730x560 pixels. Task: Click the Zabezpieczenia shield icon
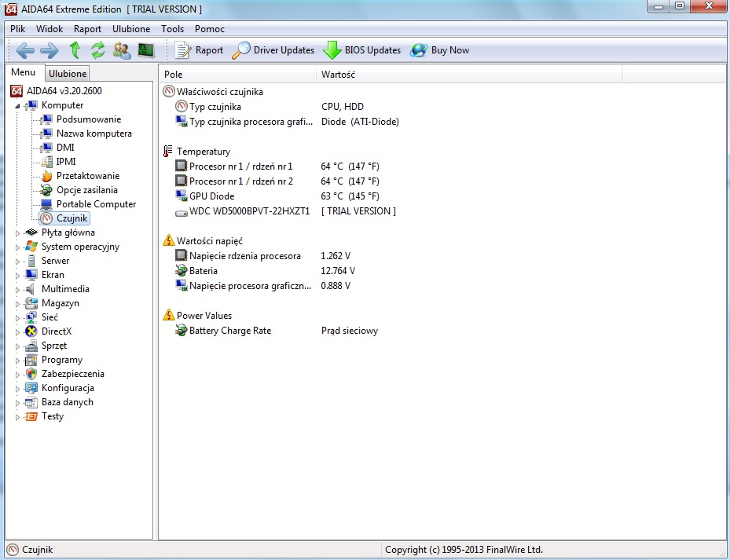[x=31, y=374]
